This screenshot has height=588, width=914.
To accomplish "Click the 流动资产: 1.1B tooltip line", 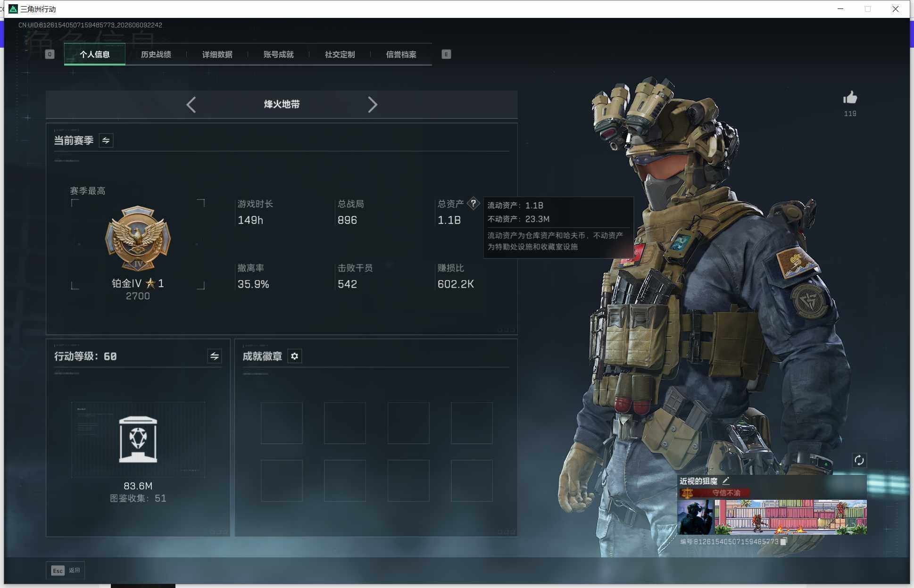I will 515,206.
